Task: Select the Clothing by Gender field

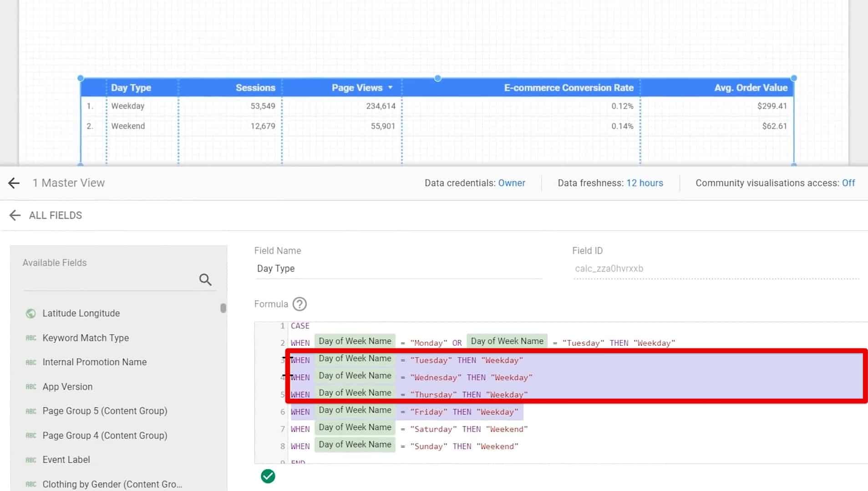Action: pos(112,484)
